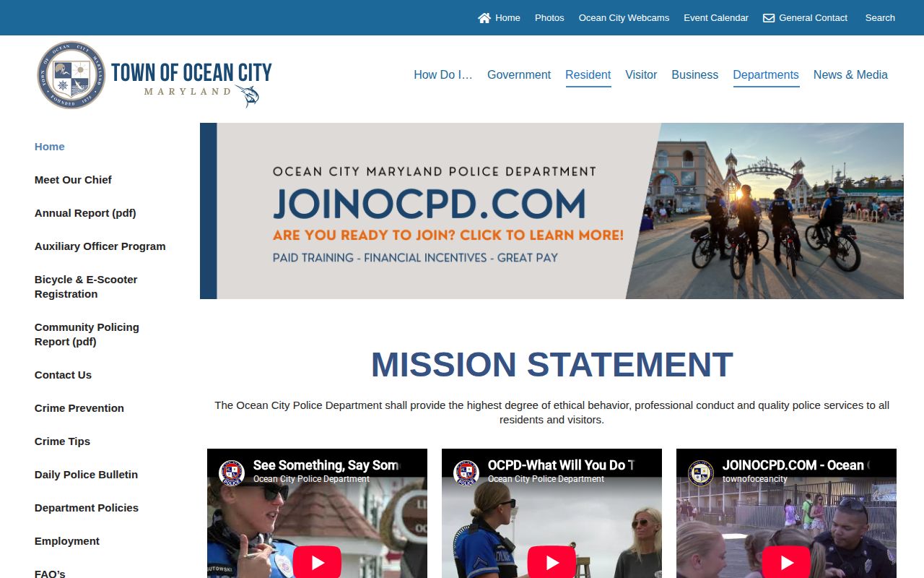Open the Crime Prevention page

79,408
